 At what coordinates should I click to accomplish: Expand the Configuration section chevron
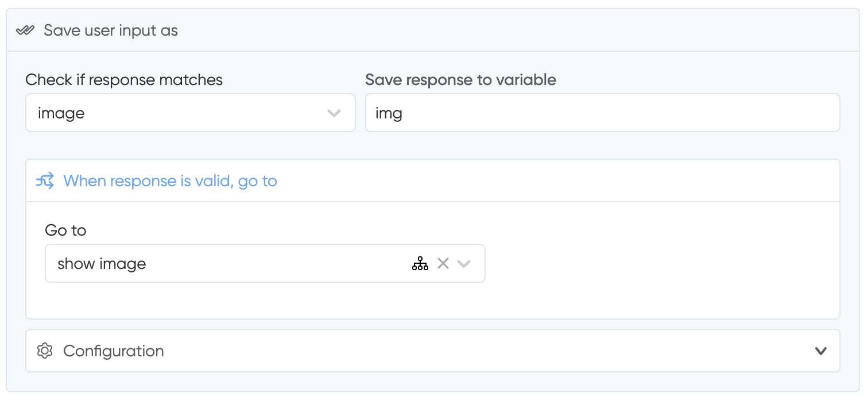pos(821,351)
